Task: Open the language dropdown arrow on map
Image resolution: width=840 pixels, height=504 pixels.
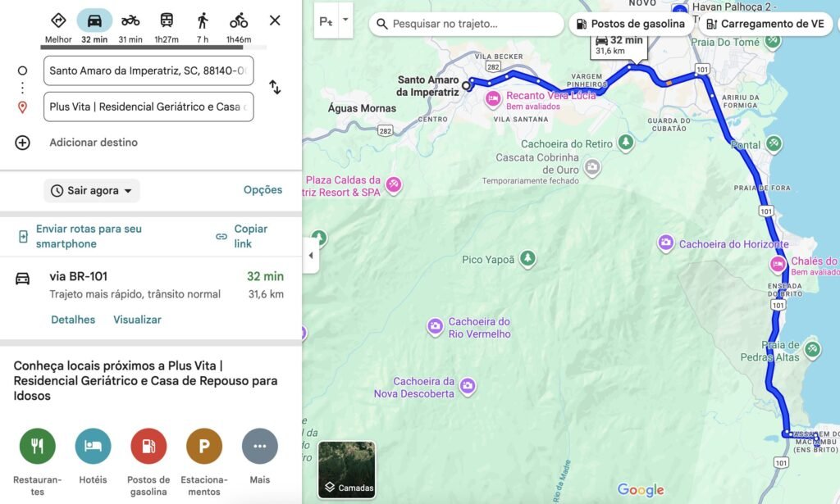Action: [x=345, y=20]
